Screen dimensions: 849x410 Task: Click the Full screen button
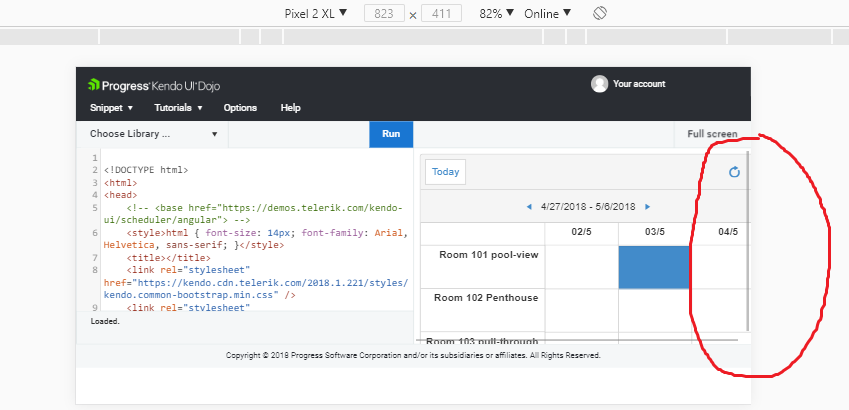coord(712,134)
